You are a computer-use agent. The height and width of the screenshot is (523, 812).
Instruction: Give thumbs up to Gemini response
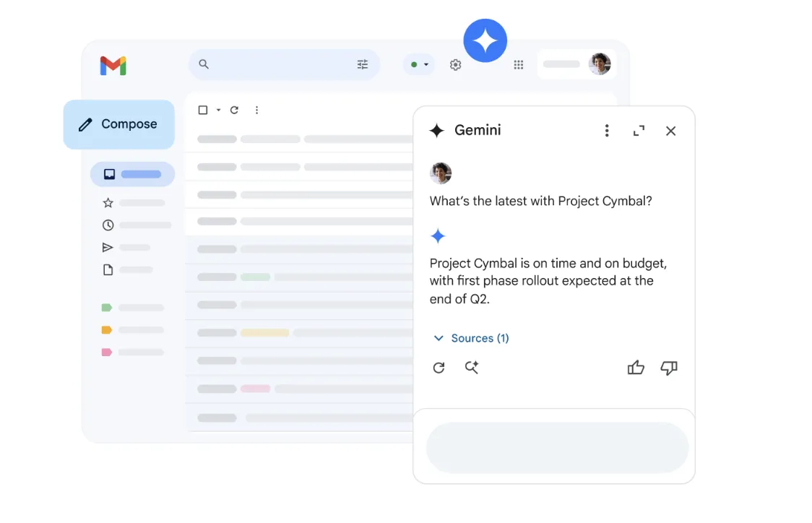pos(636,368)
